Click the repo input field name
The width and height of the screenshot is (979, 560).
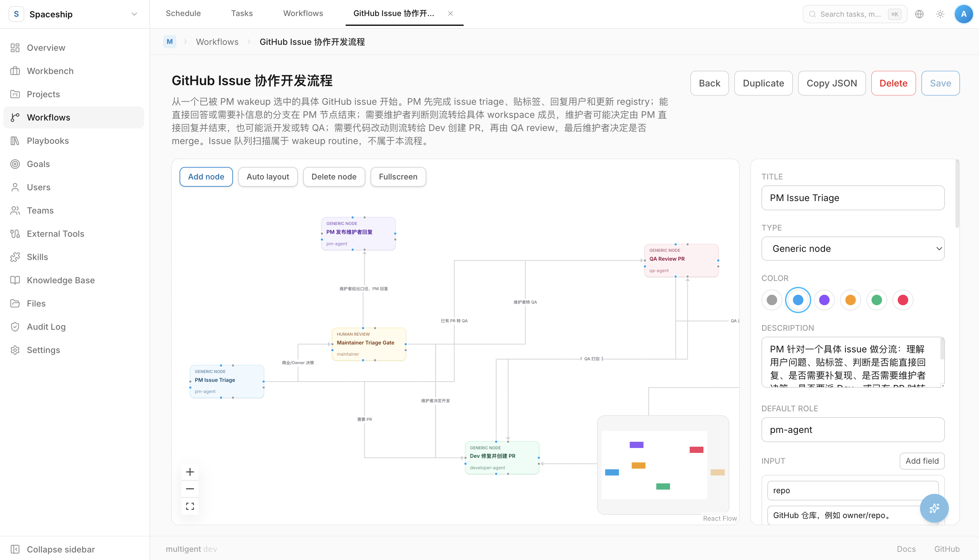point(853,491)
